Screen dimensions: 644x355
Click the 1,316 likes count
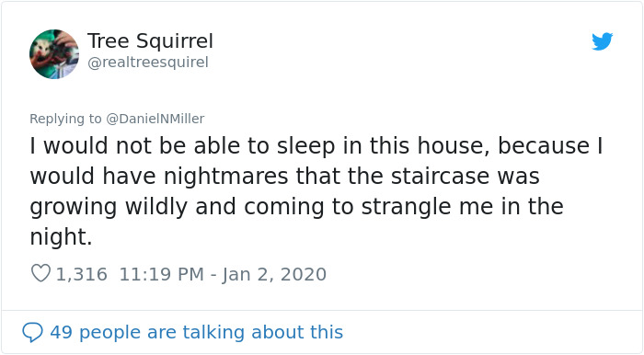81,274
